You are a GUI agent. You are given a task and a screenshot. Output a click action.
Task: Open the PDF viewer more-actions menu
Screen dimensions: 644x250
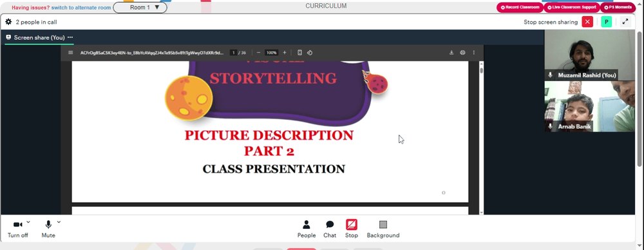click(473, 53)
